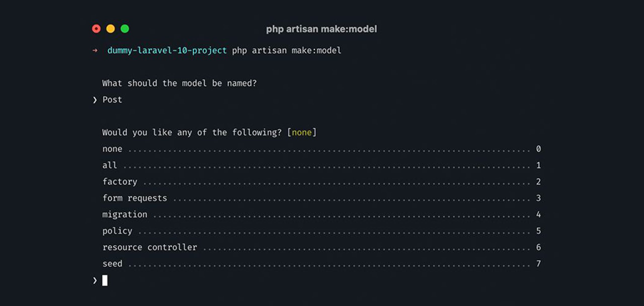Click the yellow minimize window button
Image resolution: width=644 pixels, height=306 pixels.
[x=110, y=29]
